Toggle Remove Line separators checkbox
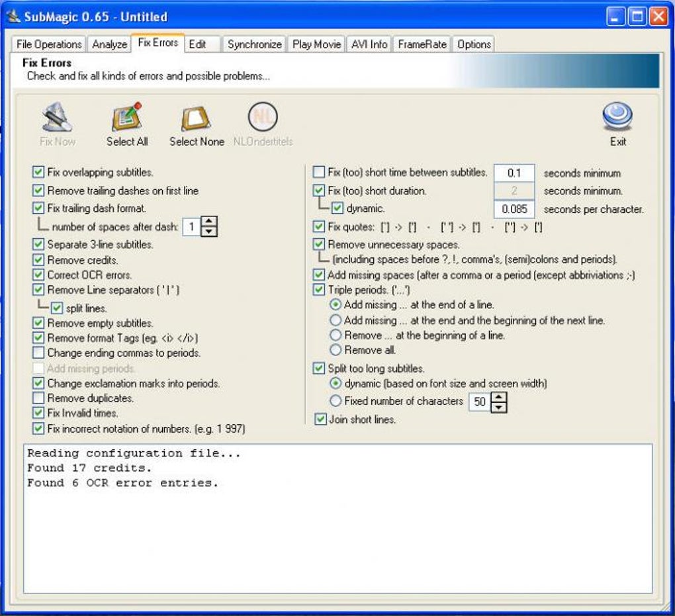Viewport: 675px width, 616px height. click(x=38, y=290)
